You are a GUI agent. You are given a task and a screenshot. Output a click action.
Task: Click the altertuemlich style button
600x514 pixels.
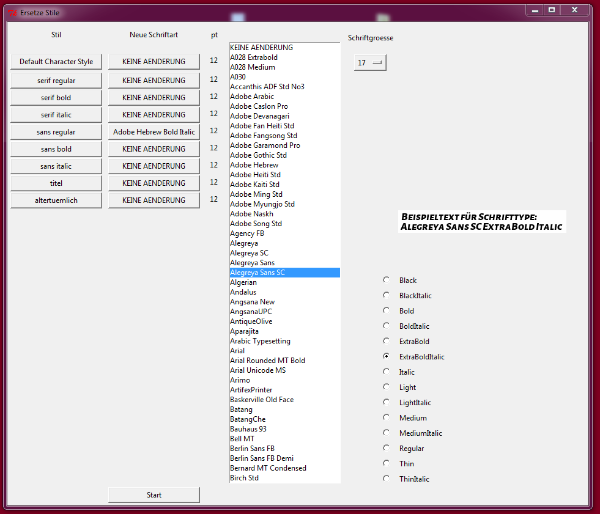click(x=57, y=200)
